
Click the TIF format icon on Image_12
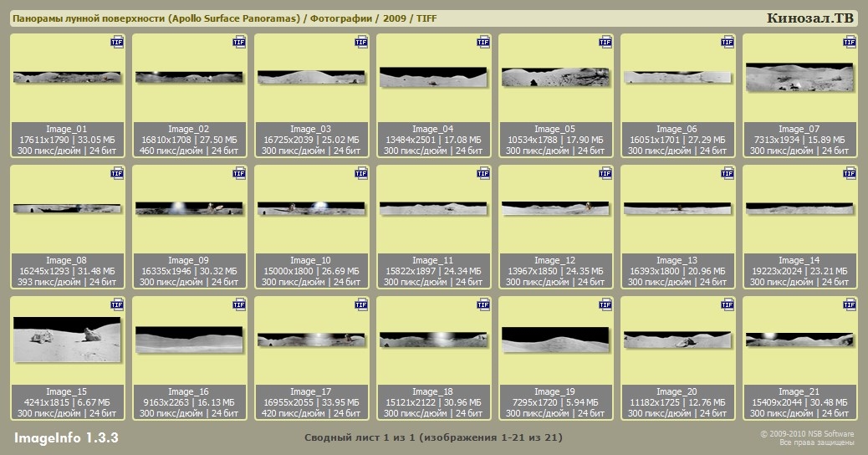click(605, 173)
